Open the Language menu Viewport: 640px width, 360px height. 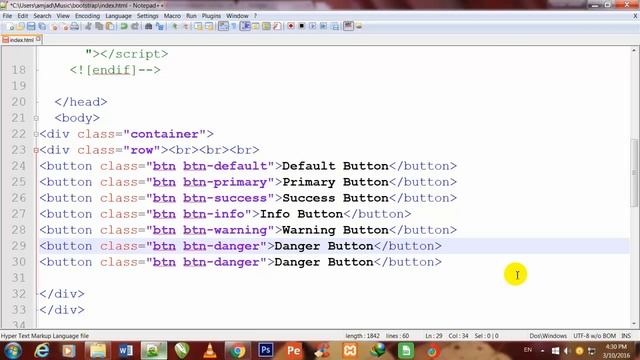point(118,16)
